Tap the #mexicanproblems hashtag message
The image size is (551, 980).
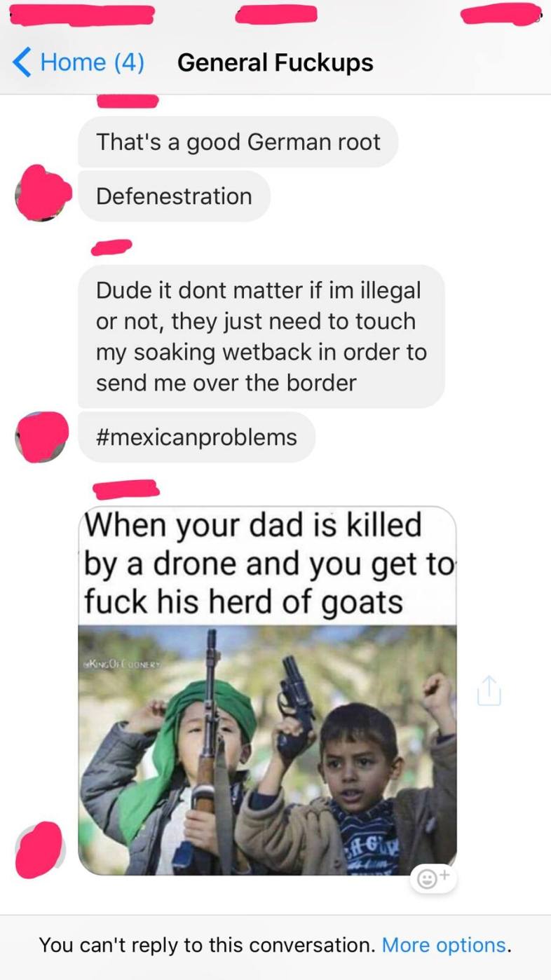point(196,437)
